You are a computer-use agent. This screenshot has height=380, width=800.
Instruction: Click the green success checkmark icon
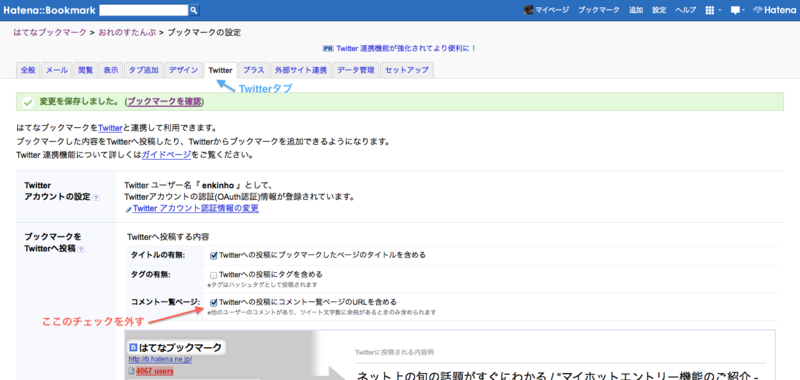pos(29,103)
